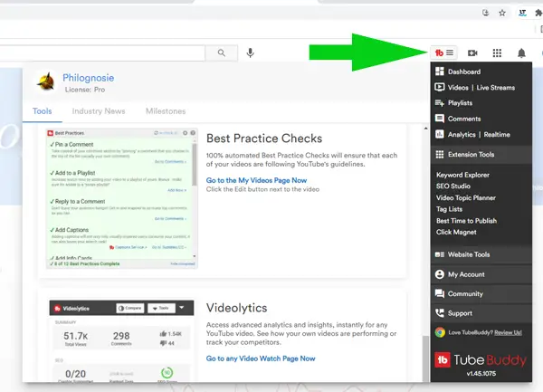543x392 pixels.
Task: Click the Chrome logo icon by Love TubeBuddy
Action: coord(440,332)
